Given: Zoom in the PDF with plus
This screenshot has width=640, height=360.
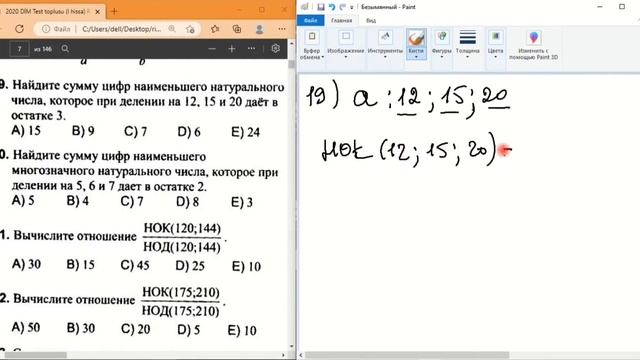Looking at the screenshot, I should (231, 49).
